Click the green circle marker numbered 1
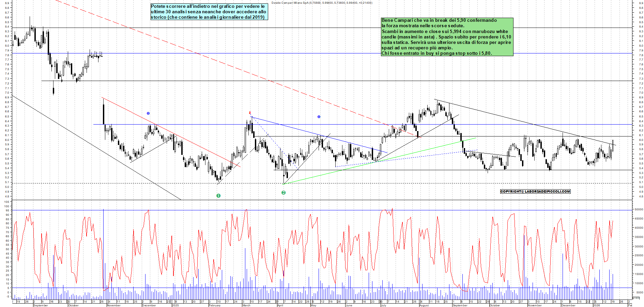 pyautogui.click(x=218, y=196)
